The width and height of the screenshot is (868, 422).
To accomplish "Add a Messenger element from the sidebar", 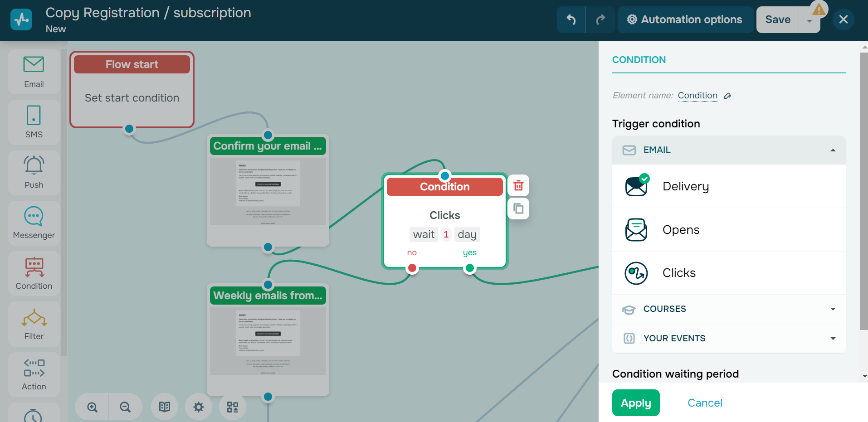I will 34,223.
